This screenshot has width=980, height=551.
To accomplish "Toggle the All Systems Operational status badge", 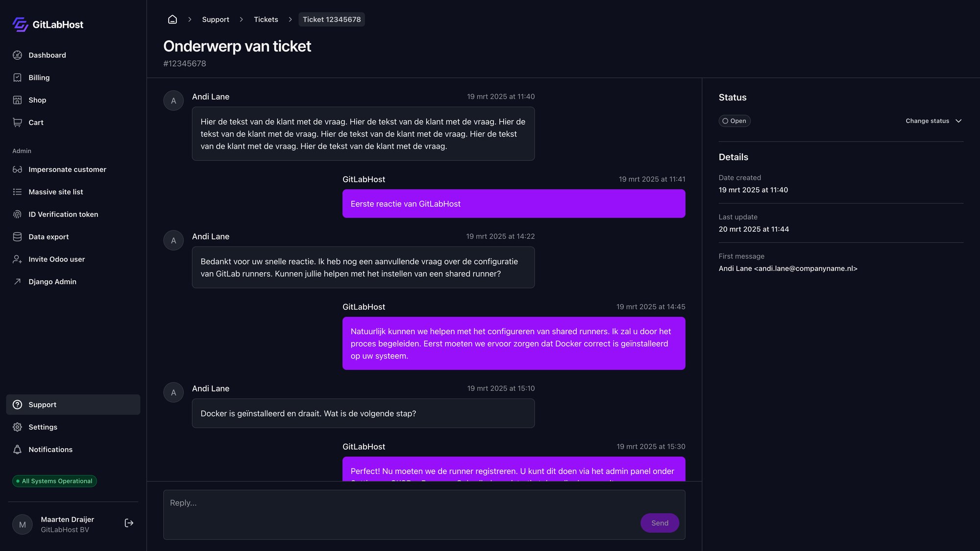I will pos(54,481).
